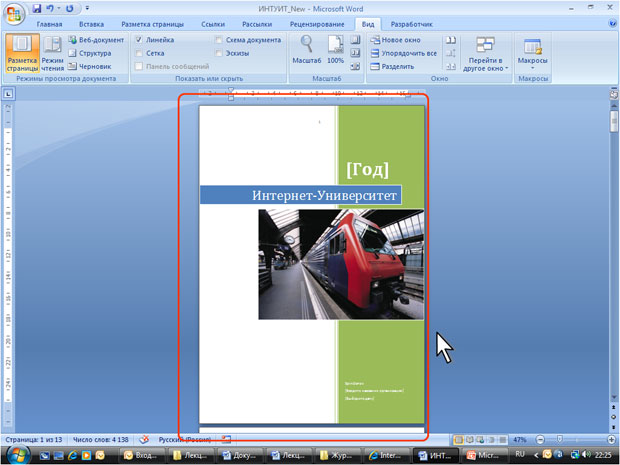Click the Разделить window icon
Screen dimensions: 620x465
374,66
